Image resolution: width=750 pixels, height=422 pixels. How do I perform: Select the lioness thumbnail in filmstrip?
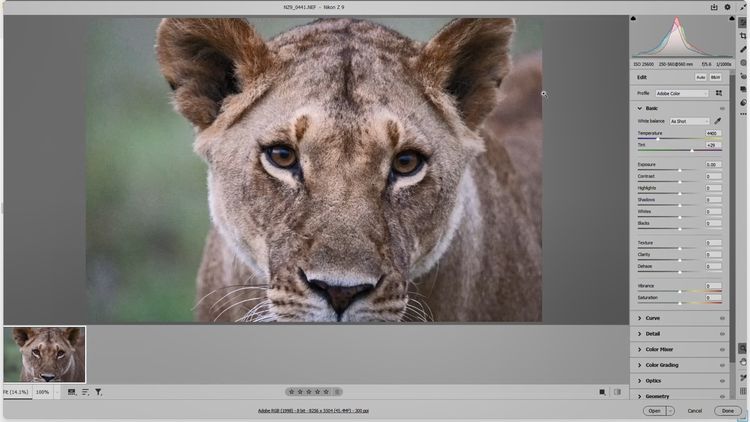(44, 354)
